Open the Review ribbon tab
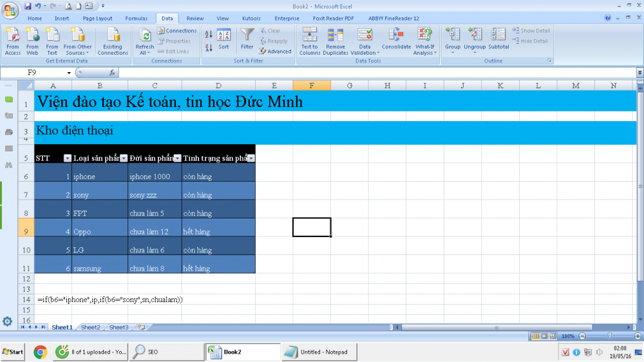The height and width of the screenshot is (362, 644). [x=195, y=18]
